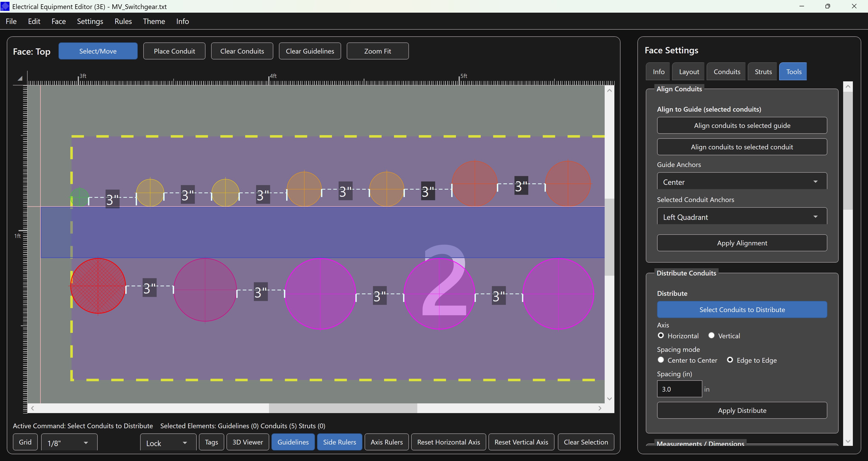Viewport: 868px width, 461px height.
Task: Open the 1/8" grid size dropdown
Action: [x=69, y=443]
